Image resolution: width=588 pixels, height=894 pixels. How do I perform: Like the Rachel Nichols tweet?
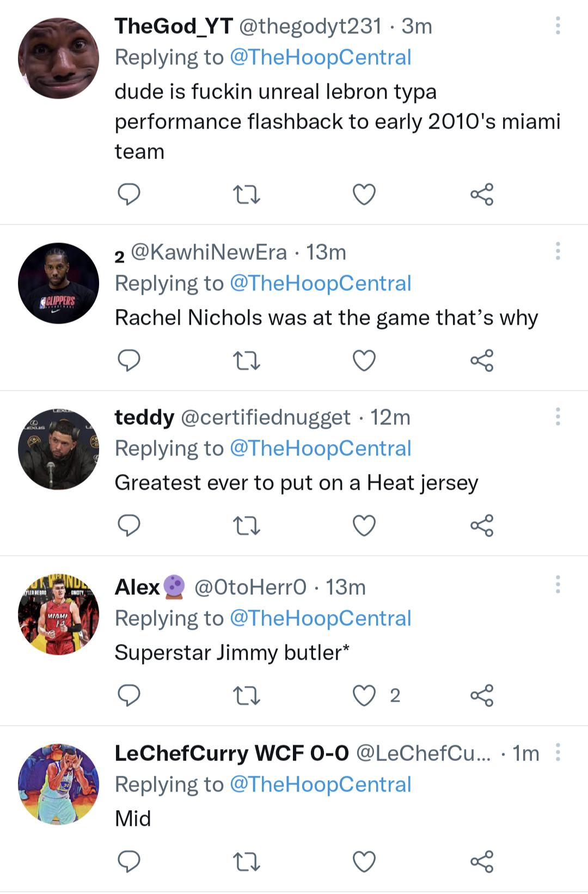tap(364, 361)
